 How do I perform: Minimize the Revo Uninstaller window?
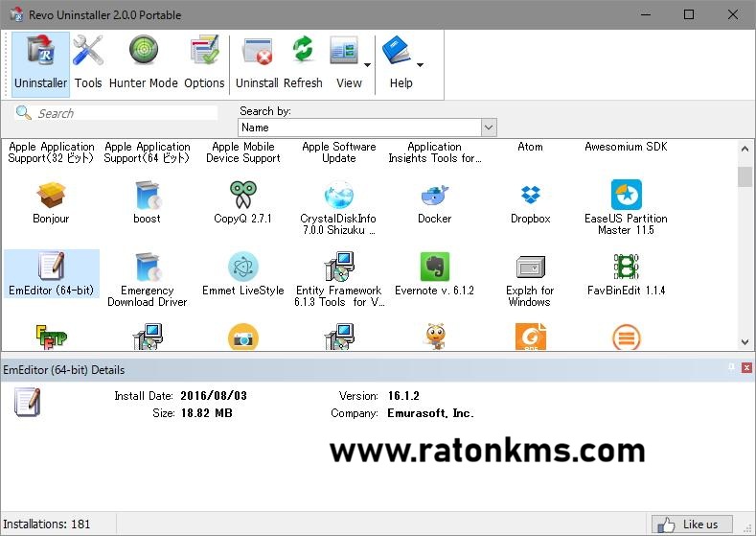[x=646, y=14]
